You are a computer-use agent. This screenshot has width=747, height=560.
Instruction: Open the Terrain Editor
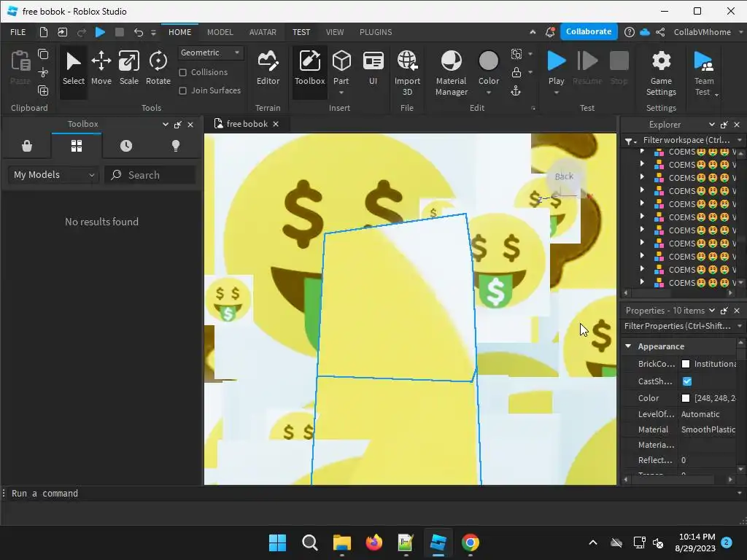(x=268, y=69)
